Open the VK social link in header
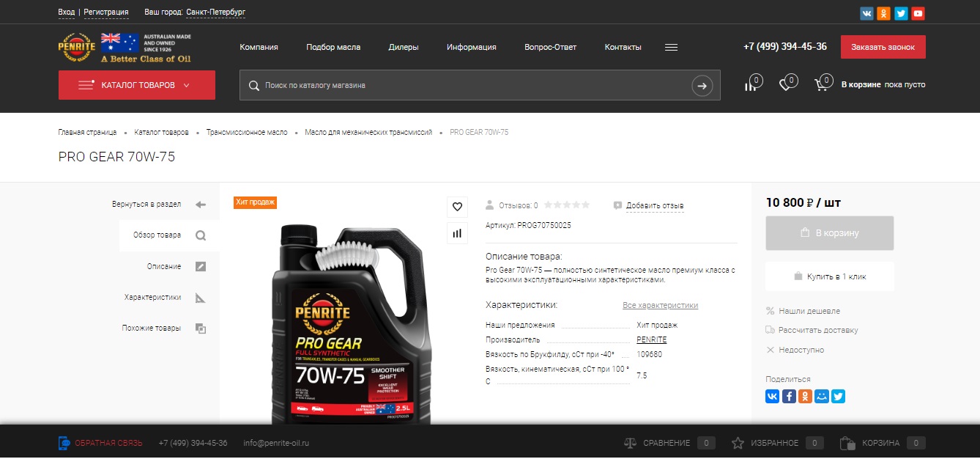 pos(866,13)
